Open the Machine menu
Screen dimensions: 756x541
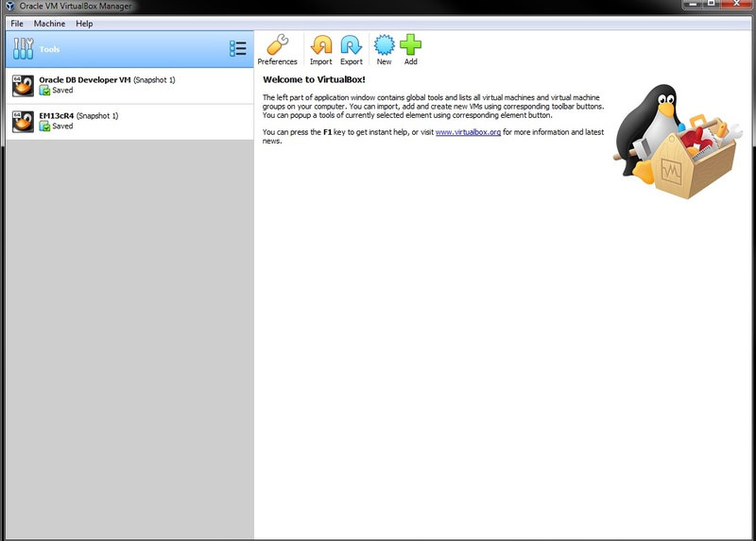coord(49,24)
